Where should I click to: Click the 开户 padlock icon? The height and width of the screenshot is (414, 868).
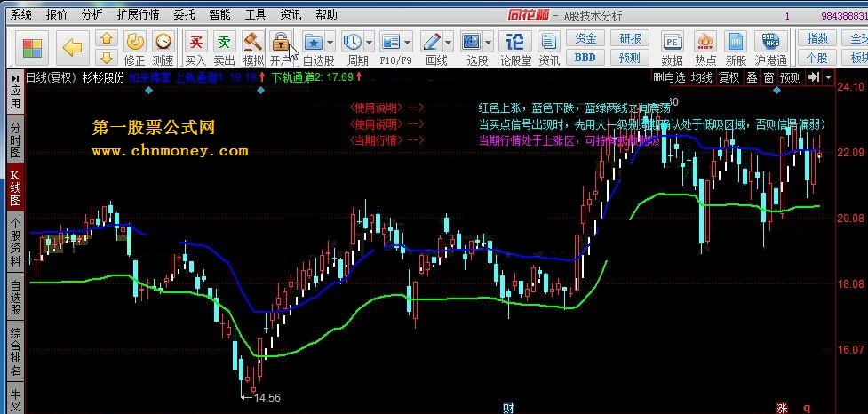coord(281,42)
